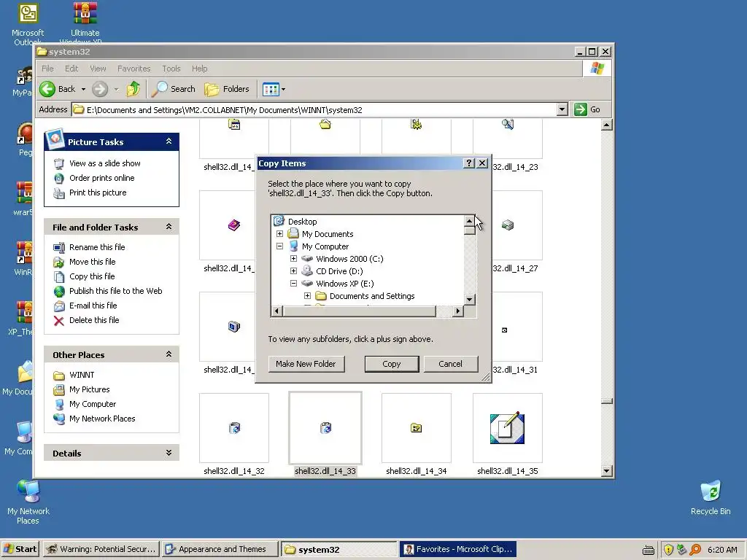Screen dimensions: 747x560
Task: Click E-mail this file
Action: click(93, 306)
